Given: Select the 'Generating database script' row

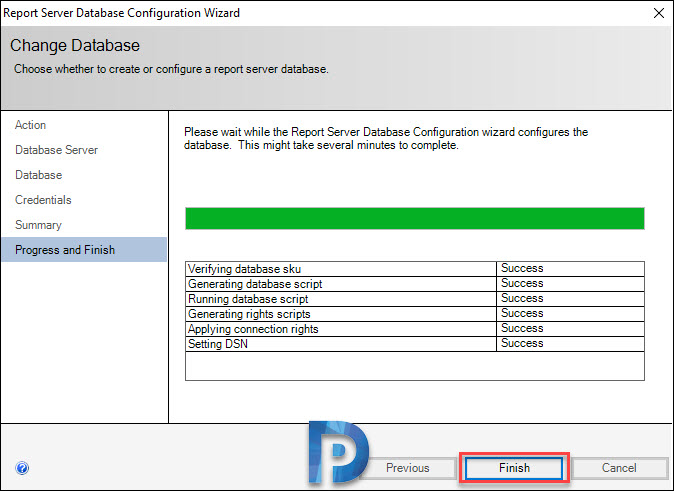Looking at the screenshot, I should [x=415, y=284].
